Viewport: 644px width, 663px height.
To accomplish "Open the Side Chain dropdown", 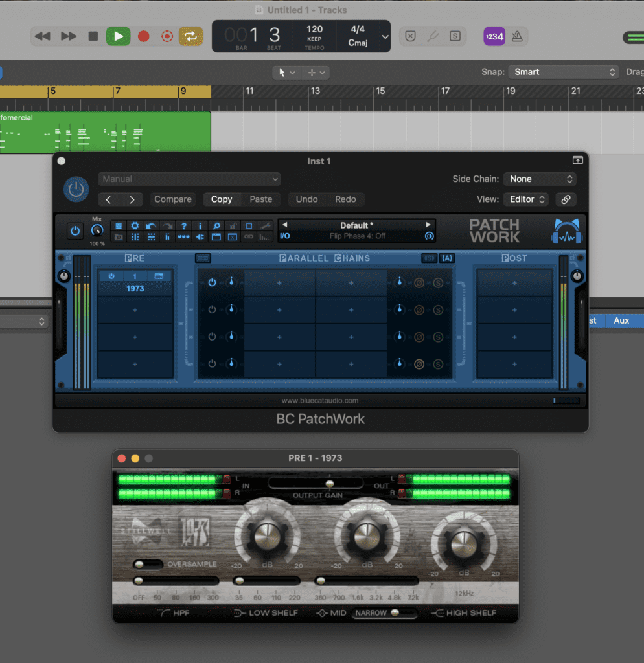I will click(x=540, y=179).
